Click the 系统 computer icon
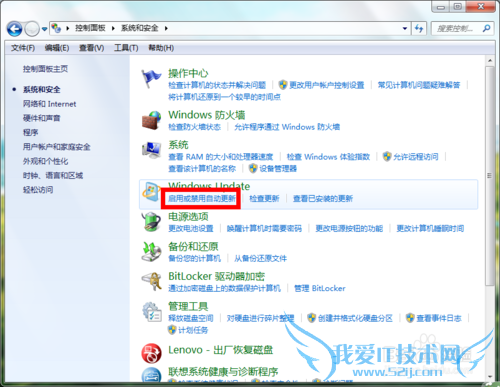The width and height of the screenshot is (500, 387). (151, 150)
